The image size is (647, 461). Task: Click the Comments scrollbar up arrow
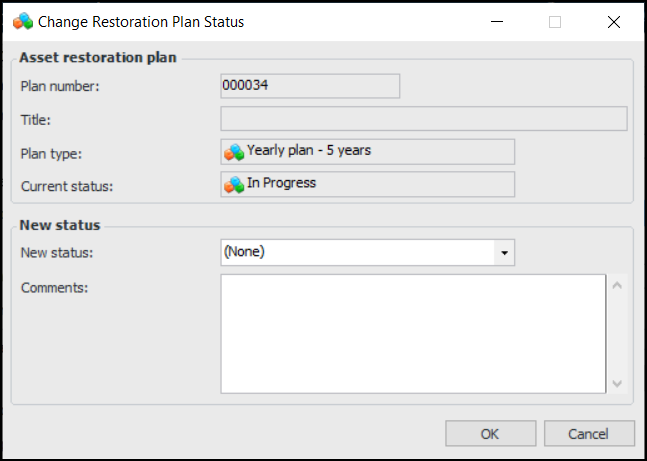(x=617, y=286)
